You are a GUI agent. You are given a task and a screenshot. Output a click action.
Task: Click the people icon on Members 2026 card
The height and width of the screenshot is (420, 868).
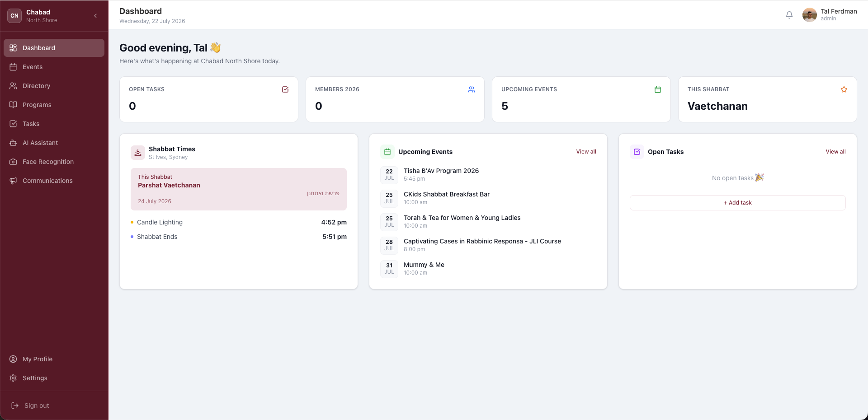[x=472, y=89]
